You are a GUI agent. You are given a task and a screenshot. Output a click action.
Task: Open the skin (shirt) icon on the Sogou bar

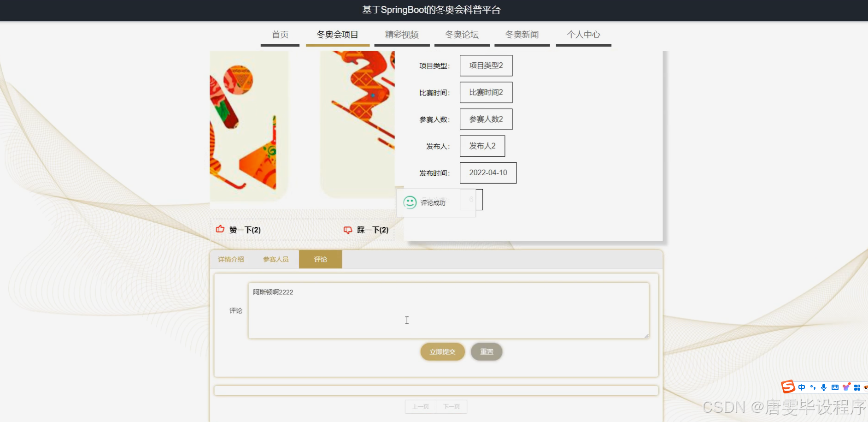tap(846, 387)
